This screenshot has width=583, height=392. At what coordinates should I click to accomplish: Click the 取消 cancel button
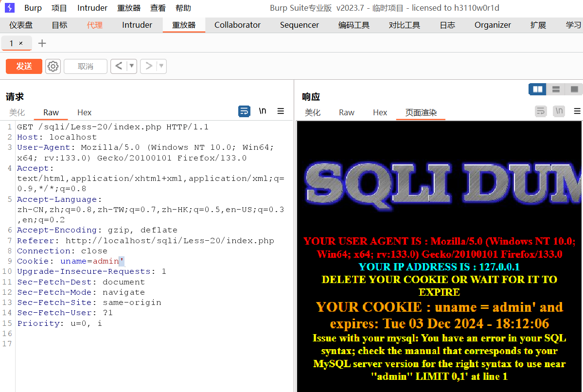tap(86, 66)
